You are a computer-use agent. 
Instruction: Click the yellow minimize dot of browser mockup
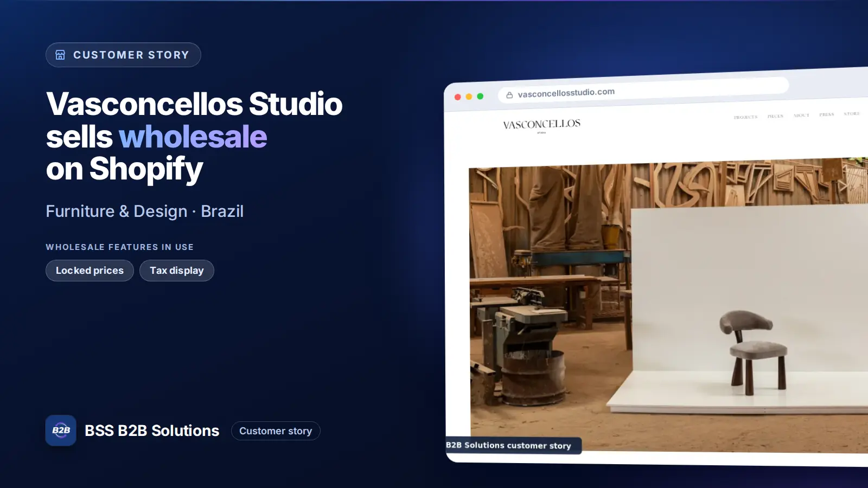[469, 97]
